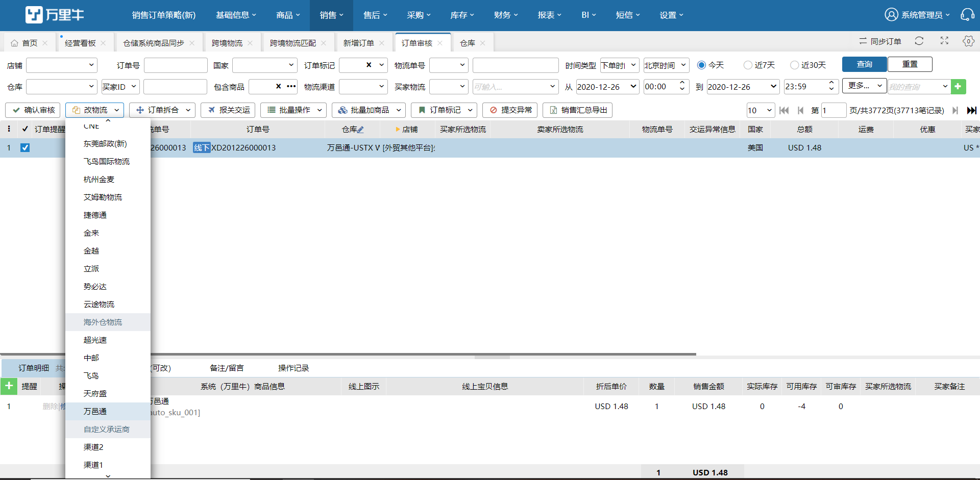Click the 重置 reset button

coord(910,64)
